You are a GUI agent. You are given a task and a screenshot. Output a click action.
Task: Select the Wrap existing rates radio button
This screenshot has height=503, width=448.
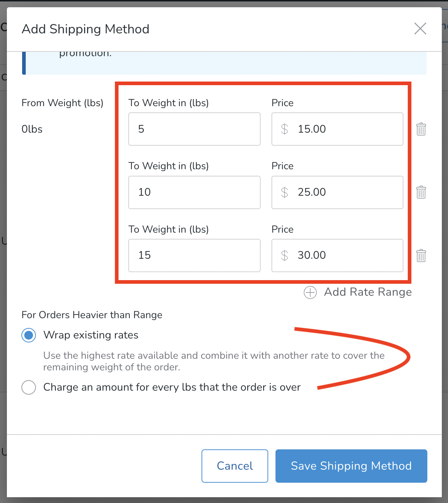point(29,335)
